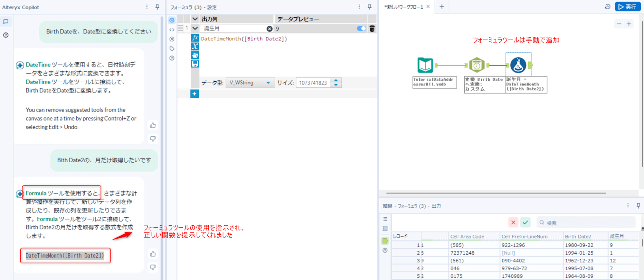Screen dimensions: 644x280
Task: Dislike the first Copilot DateTime response
Action: pyautogui.click(x=153, y=139)
